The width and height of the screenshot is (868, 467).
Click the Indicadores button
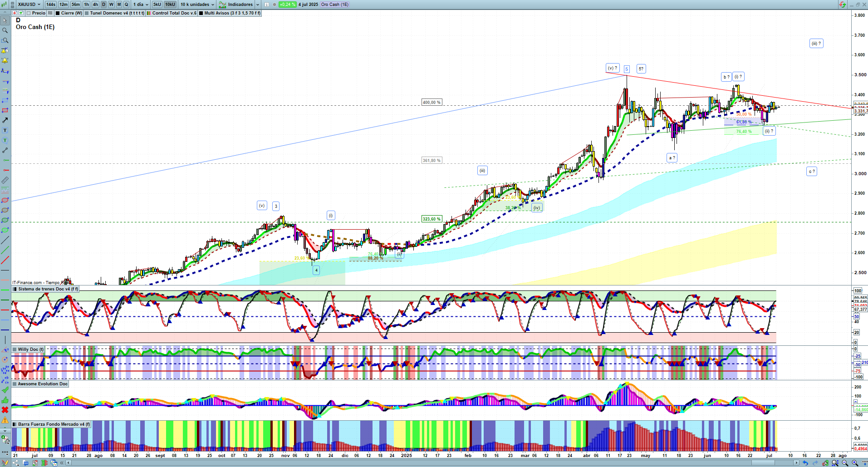[240, 5]
